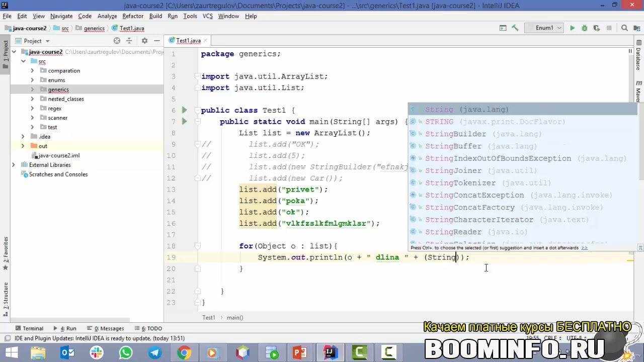Click the locate-file target icon in Project panel
Viewport: 644px width, 362px height.
(x=117, y=41)
